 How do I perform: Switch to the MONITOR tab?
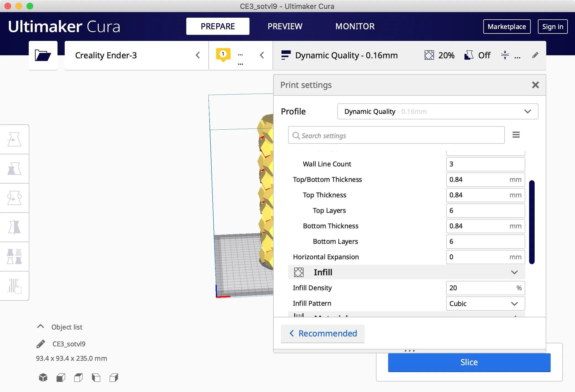coord(355,26)
